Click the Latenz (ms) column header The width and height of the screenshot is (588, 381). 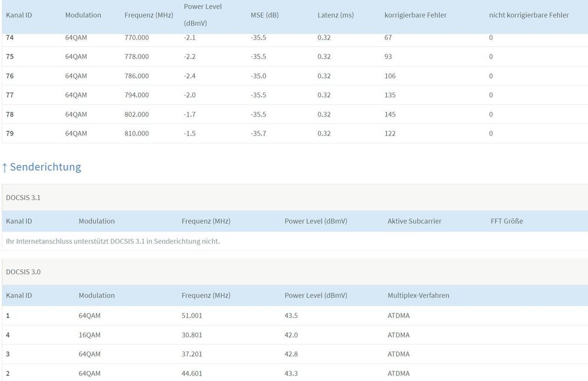[335, 15]
